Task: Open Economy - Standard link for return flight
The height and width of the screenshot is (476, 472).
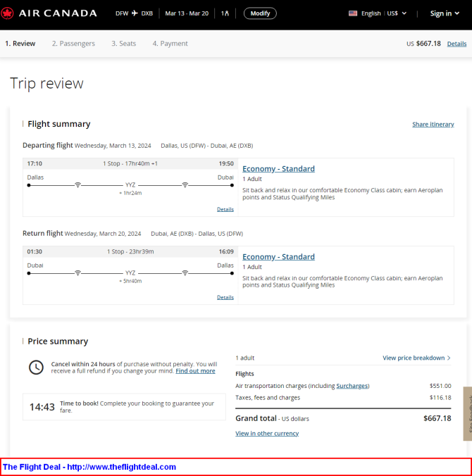Action: click(x=278, y=257)
